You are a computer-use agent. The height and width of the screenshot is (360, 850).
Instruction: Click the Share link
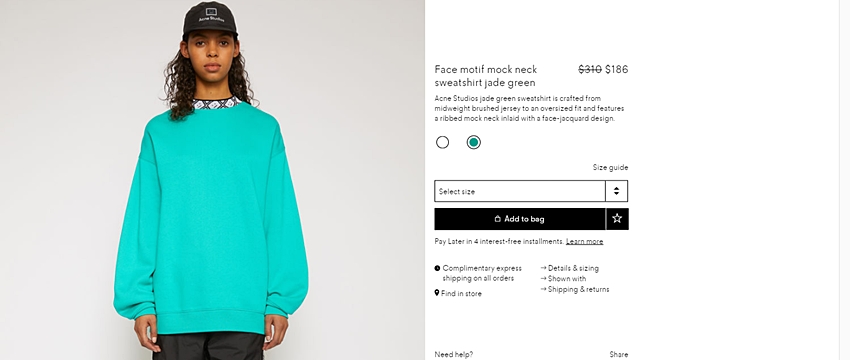(x=619, y=355)
